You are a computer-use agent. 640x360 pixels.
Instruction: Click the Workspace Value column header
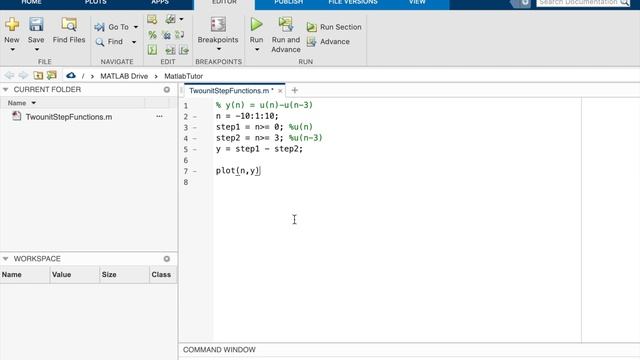pyautogui.click(x=75, y=275)
